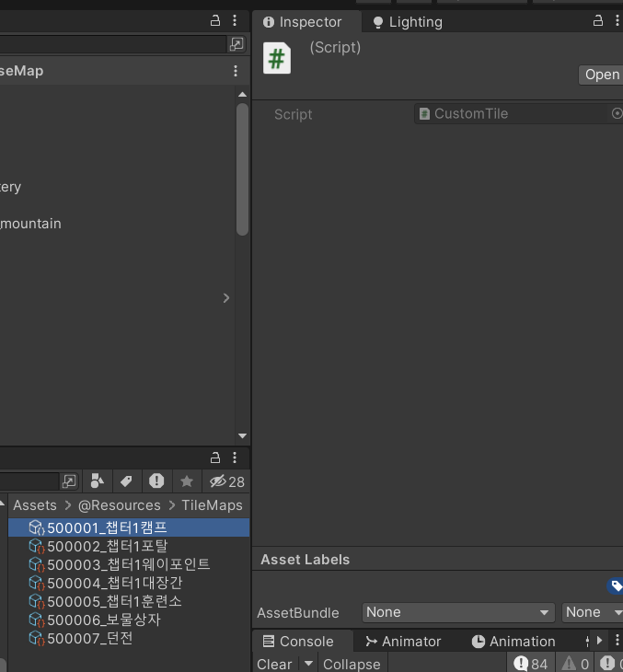Screen dimensions: 623x672
Task: Select the 500002_챕터1포탈 asset
Action: [x=129, y=546]
